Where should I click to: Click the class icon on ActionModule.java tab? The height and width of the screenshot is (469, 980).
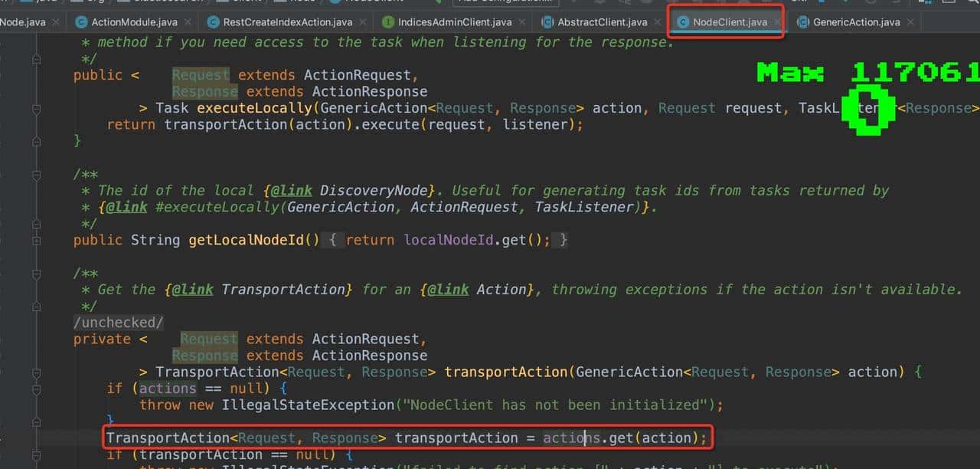tap(80, 22)
